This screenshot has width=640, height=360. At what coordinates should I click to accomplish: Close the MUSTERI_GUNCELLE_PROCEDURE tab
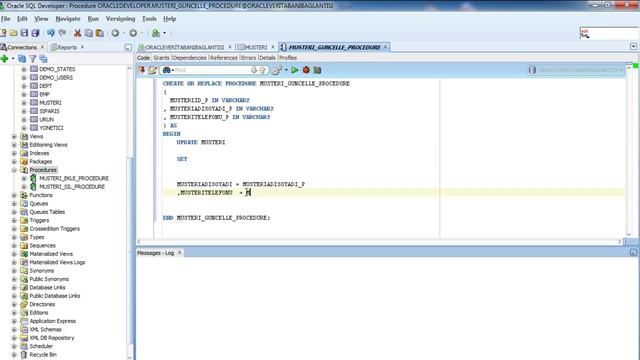point(385,47)
